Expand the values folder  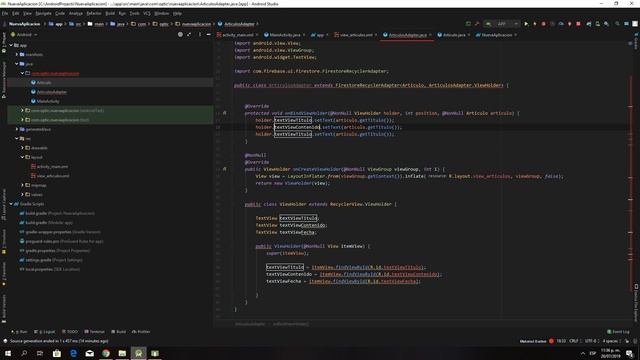[x=22, y=195]
